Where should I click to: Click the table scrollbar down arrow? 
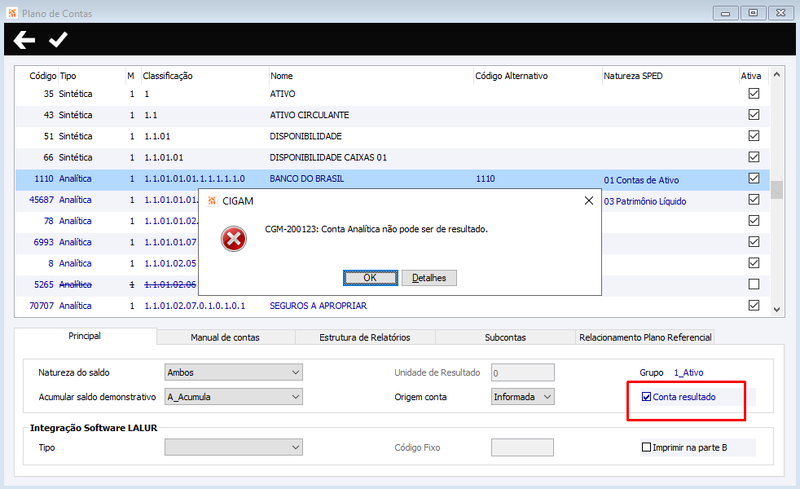[x=777, y=309]
